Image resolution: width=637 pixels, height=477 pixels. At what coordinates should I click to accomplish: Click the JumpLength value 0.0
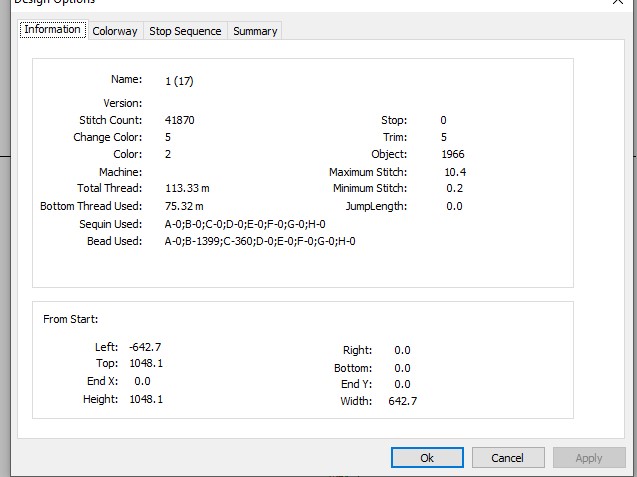click(x=454, y=206)
